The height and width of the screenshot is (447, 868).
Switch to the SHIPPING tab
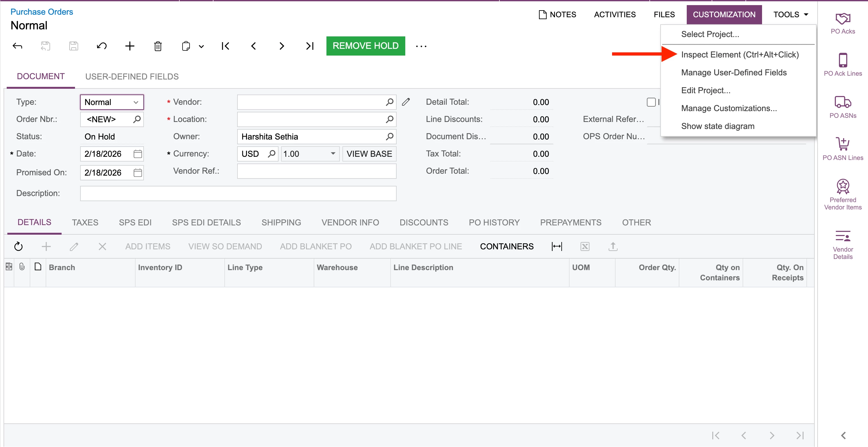coord(281,223)
